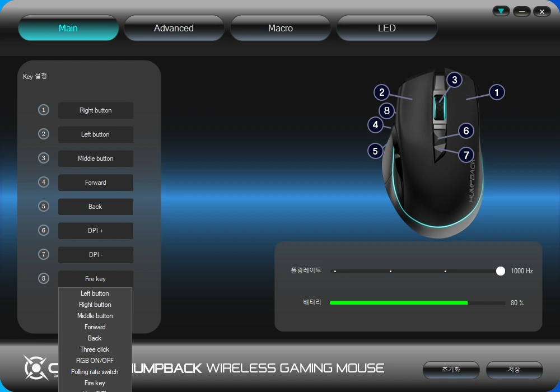Switch to the Main tab
Viewport: 560px width, 392px height.
pyautogui.click(x=68, y=28)
